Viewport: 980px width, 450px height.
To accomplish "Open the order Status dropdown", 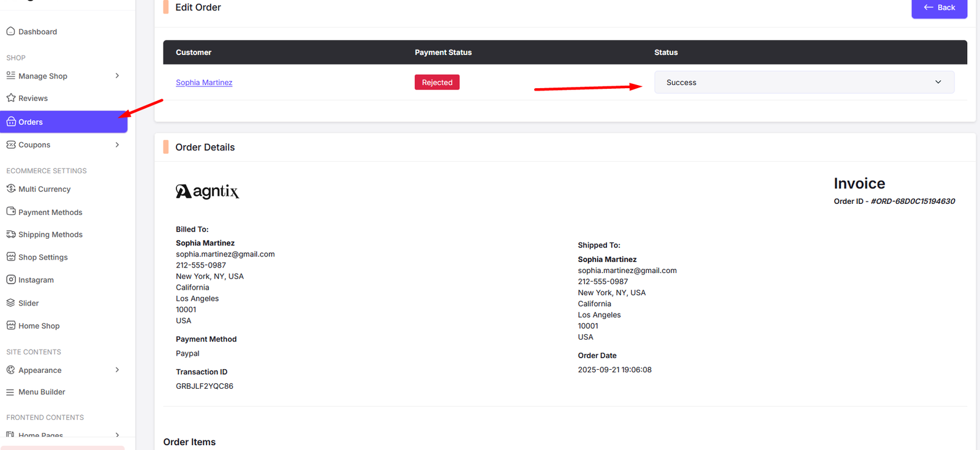I will coord(804,82).
